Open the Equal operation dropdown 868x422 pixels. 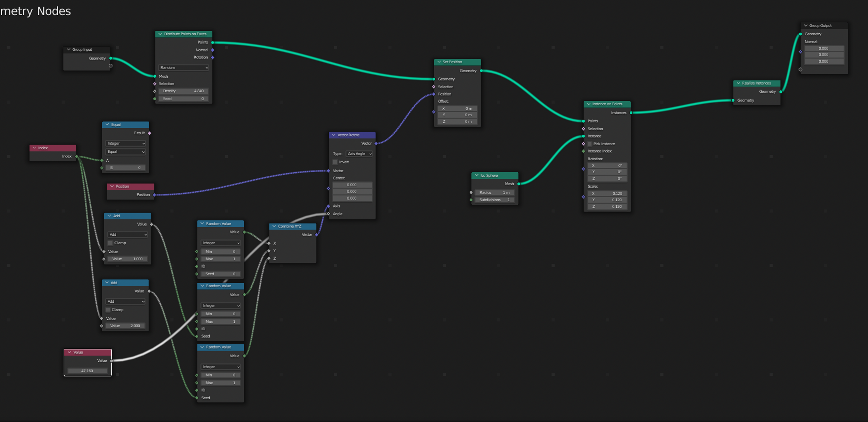(126, 152)
